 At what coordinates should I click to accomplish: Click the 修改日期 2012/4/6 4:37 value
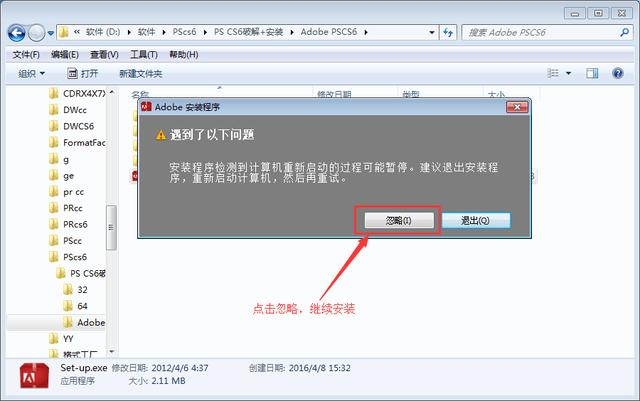pyautogui.click(x=180, y=368)
